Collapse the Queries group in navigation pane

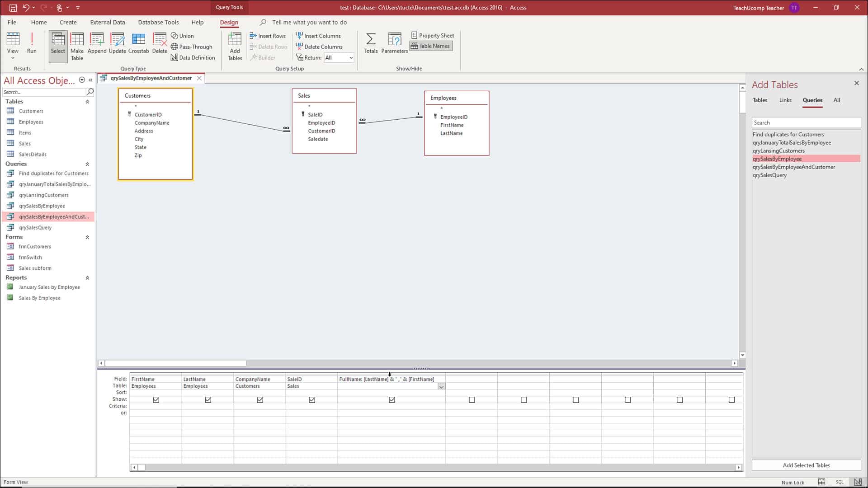87,164
